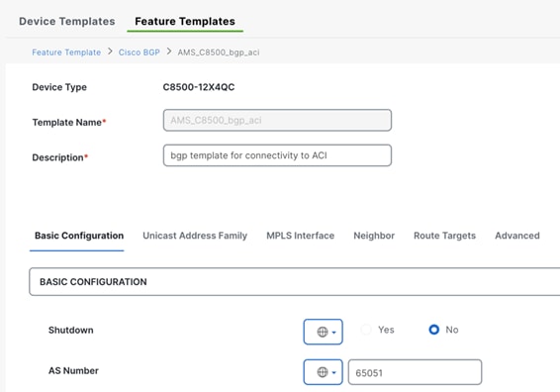
Task: Go to Cisco BGP breadcrumb link
Action: (x=139, y=52)
